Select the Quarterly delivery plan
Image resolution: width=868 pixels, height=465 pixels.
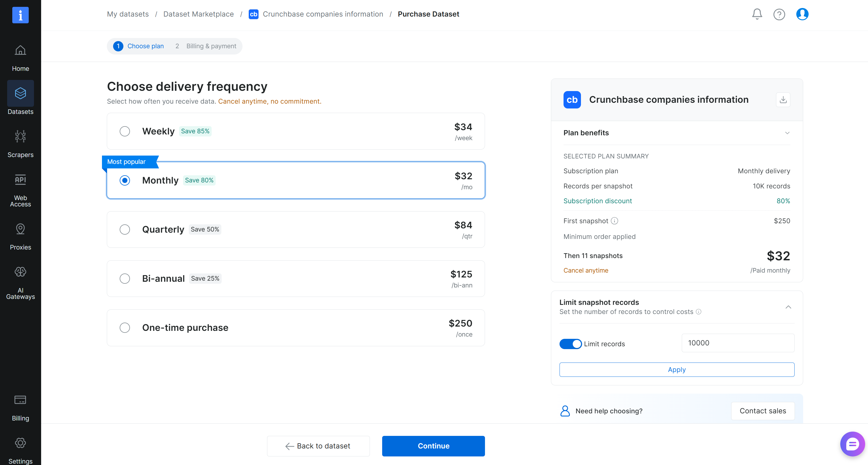click(296, 230)
